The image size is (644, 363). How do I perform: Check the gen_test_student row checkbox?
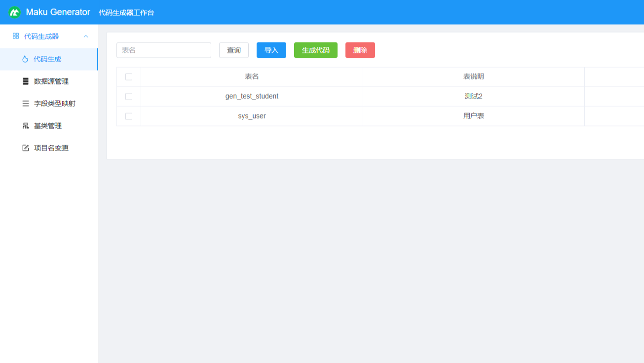[129, 97]
